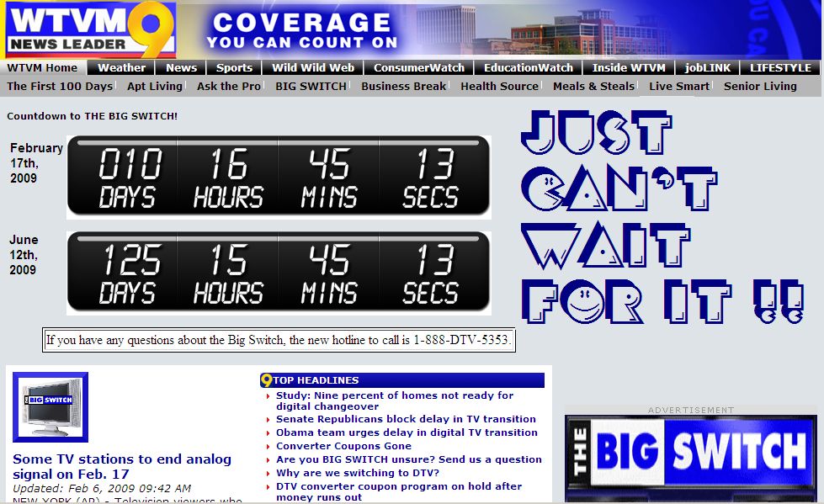Open the jobLINK page

point(707,68)
